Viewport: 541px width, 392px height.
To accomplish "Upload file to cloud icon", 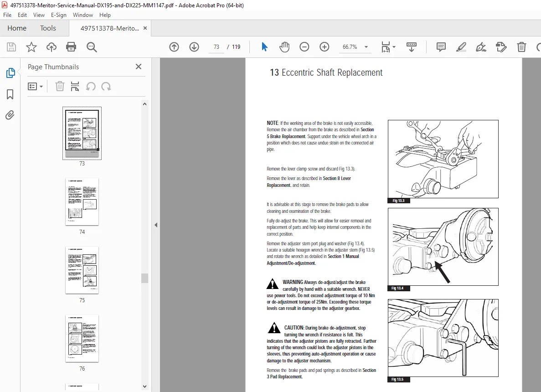I will [52, 47].
